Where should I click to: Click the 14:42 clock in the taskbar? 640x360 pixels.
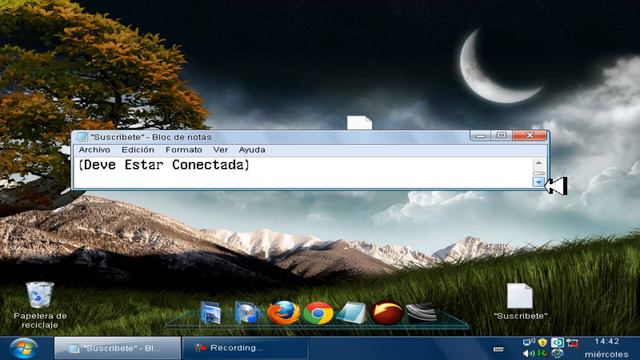[x=607, y=341]
